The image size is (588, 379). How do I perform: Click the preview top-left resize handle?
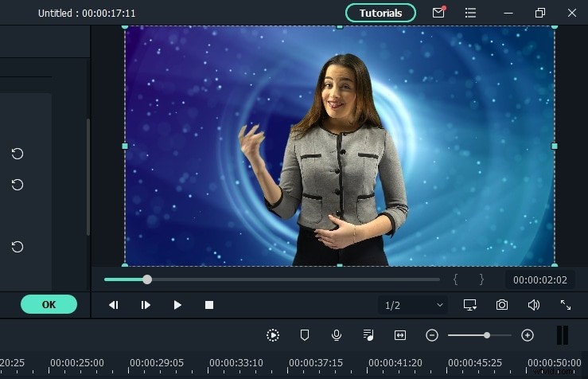125,26
